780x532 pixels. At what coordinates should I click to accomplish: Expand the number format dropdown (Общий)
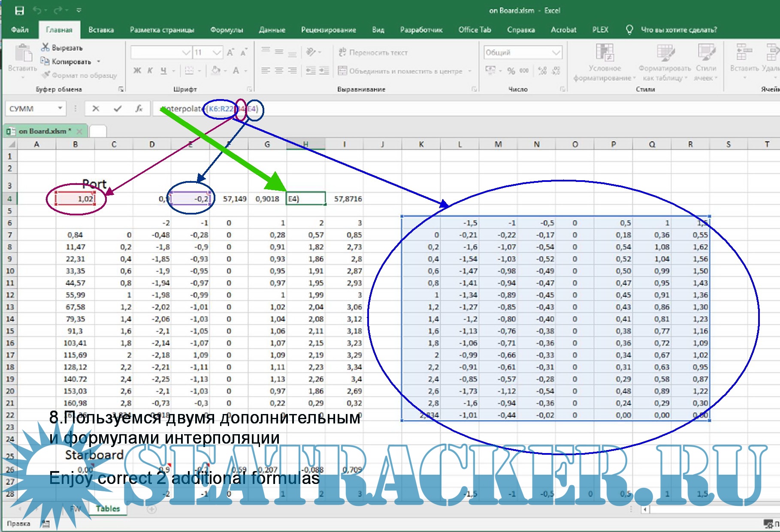pos(556,52)
